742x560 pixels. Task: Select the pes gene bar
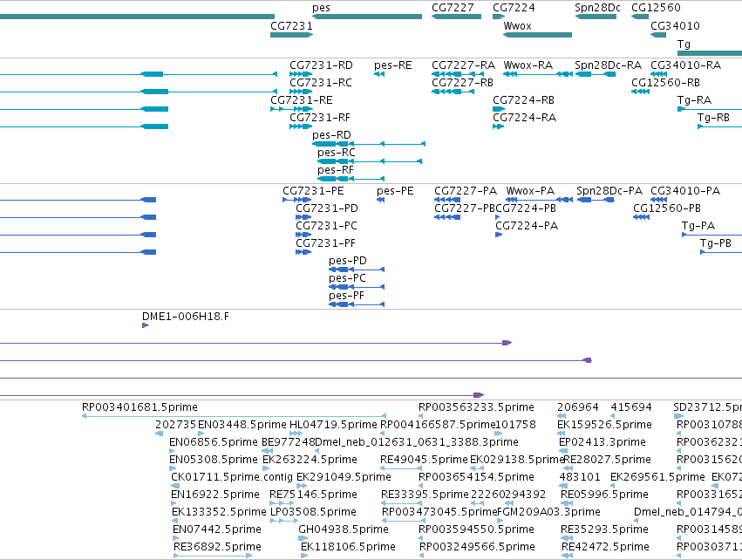coord(367,17)
